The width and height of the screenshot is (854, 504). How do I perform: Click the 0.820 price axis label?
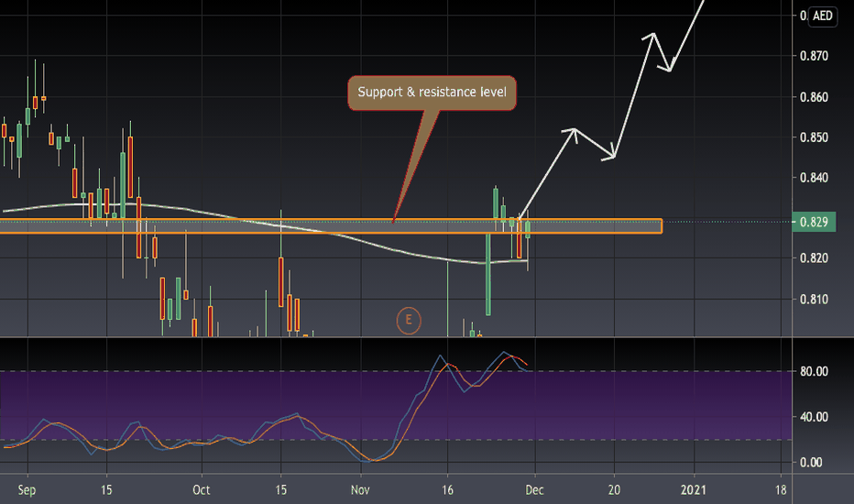click(814, 257)
